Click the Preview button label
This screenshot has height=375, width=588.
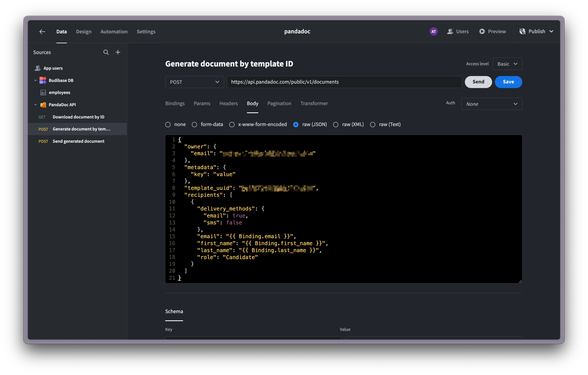tap(497, 31)
